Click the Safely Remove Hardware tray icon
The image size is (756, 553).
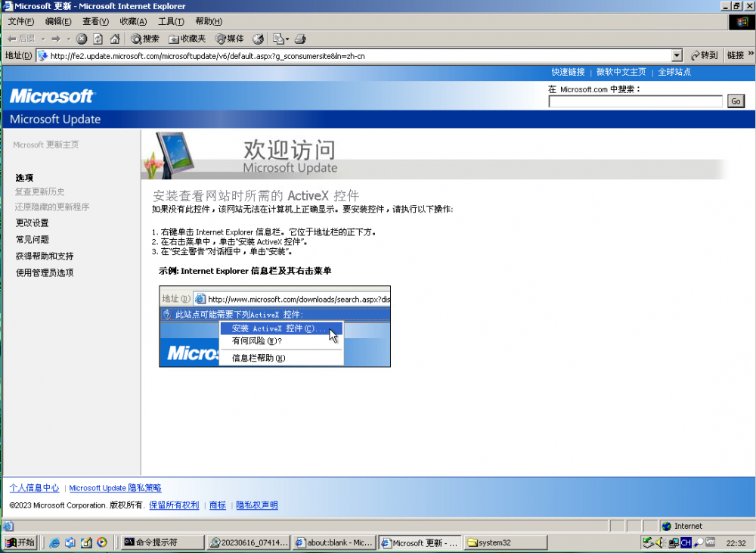pyautogui.click(x=649, y=543)
